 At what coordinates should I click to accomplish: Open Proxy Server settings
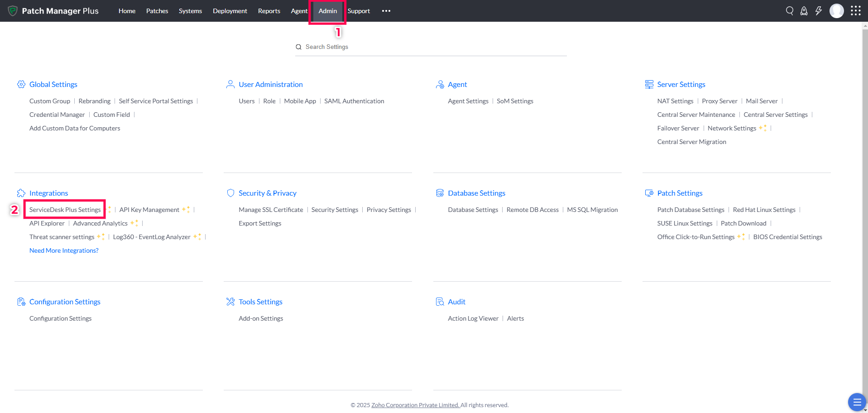coord(719,101)
